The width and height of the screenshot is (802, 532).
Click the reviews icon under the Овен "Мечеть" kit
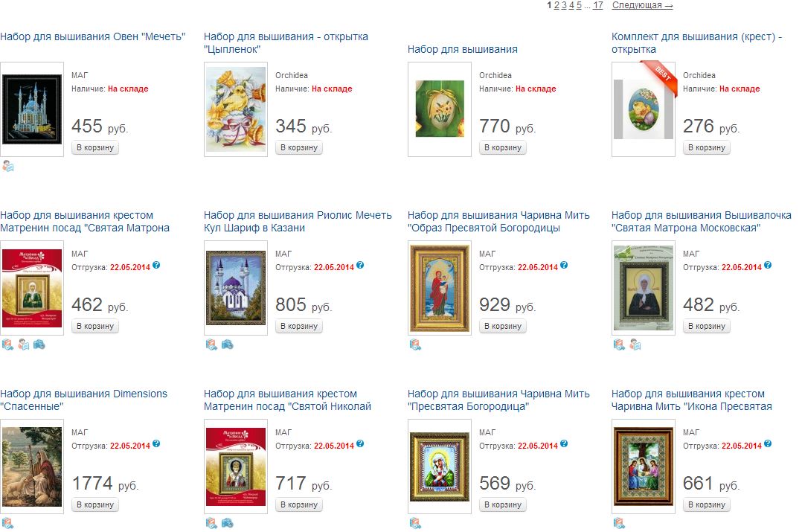click(x=8, y=166)
